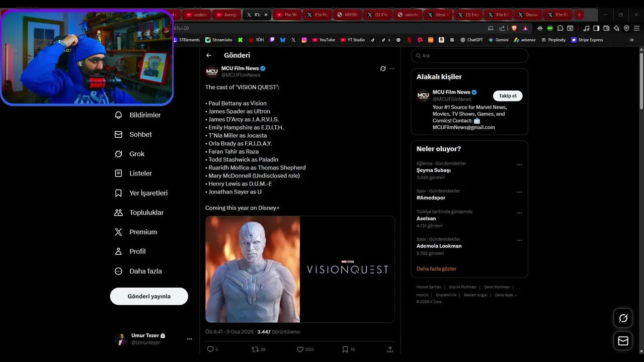Open the floating Grok button
Screen dimensions: 644x362
623,318
